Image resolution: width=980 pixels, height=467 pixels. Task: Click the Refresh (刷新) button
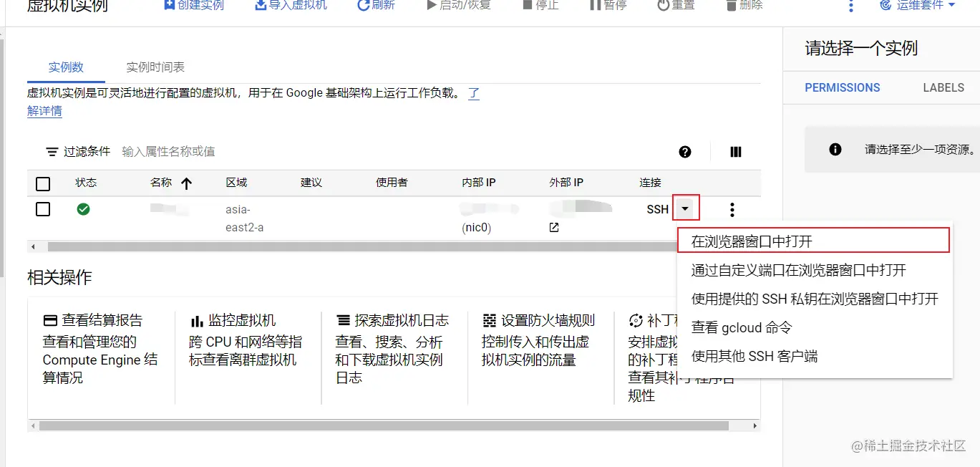point(376,5)
